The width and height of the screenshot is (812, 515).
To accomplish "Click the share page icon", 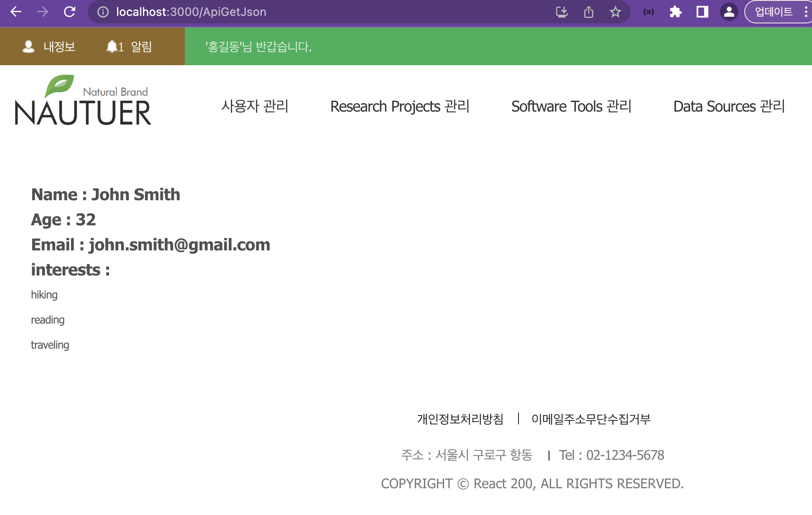I will 588,12.
